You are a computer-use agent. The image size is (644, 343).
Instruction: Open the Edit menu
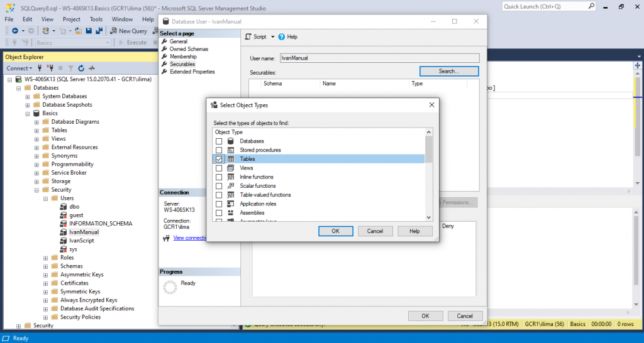coord(27,19)
